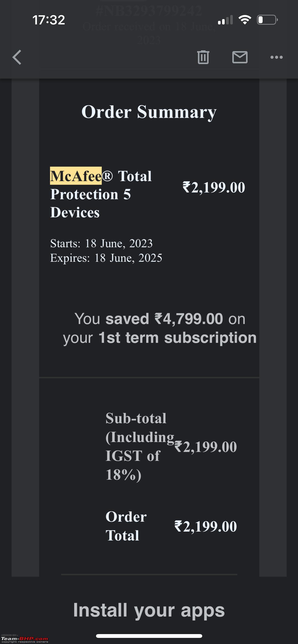Tap the home indicator bar at the bottom

[149, 636]
